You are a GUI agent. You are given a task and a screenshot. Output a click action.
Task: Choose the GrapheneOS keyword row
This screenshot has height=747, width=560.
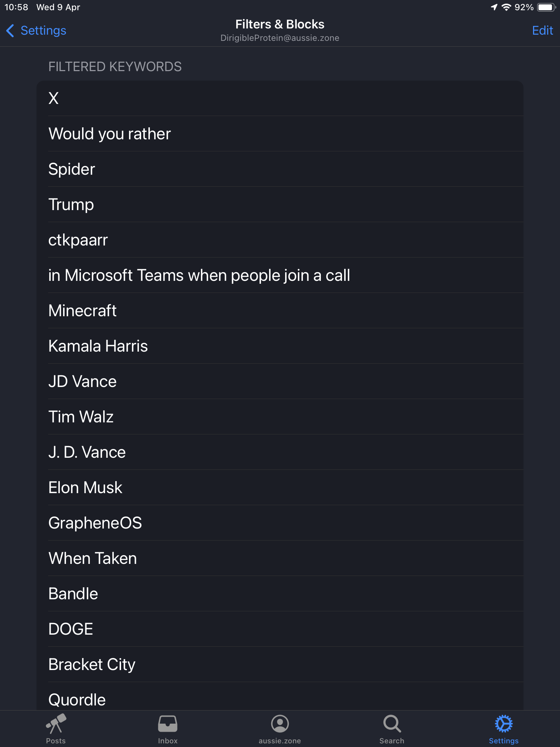click(280, 523)
